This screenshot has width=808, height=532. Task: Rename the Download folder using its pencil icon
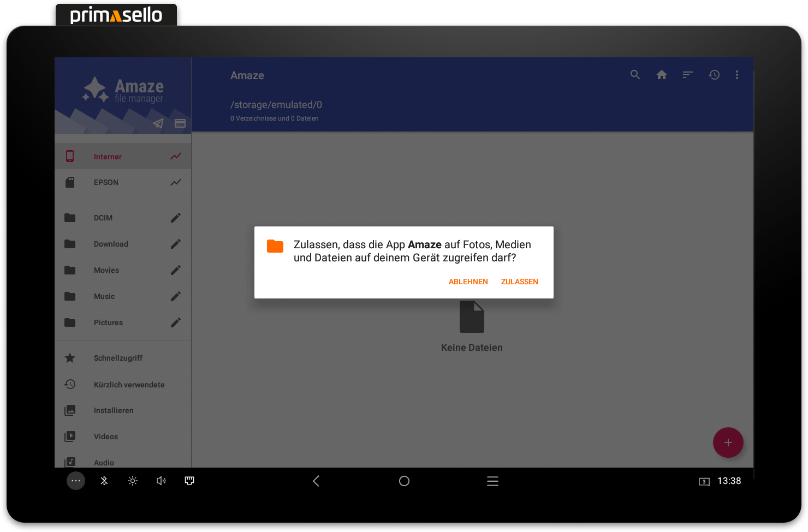[x=175, y=244]
